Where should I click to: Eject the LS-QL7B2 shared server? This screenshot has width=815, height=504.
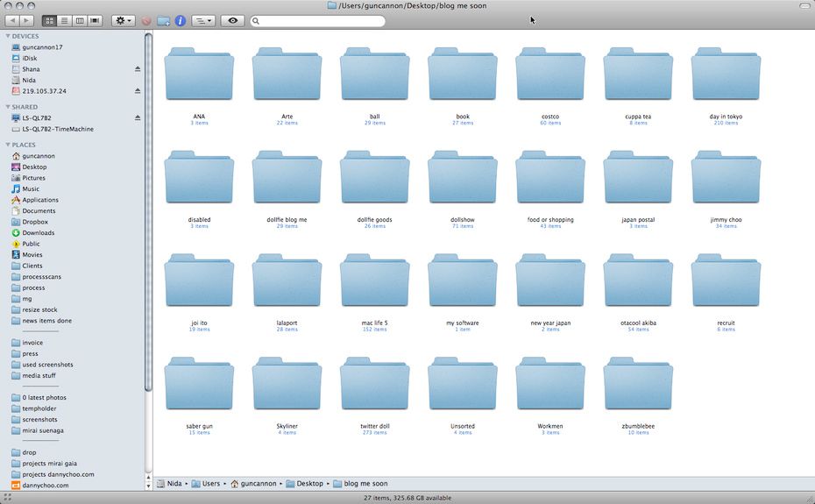[137, 117]
